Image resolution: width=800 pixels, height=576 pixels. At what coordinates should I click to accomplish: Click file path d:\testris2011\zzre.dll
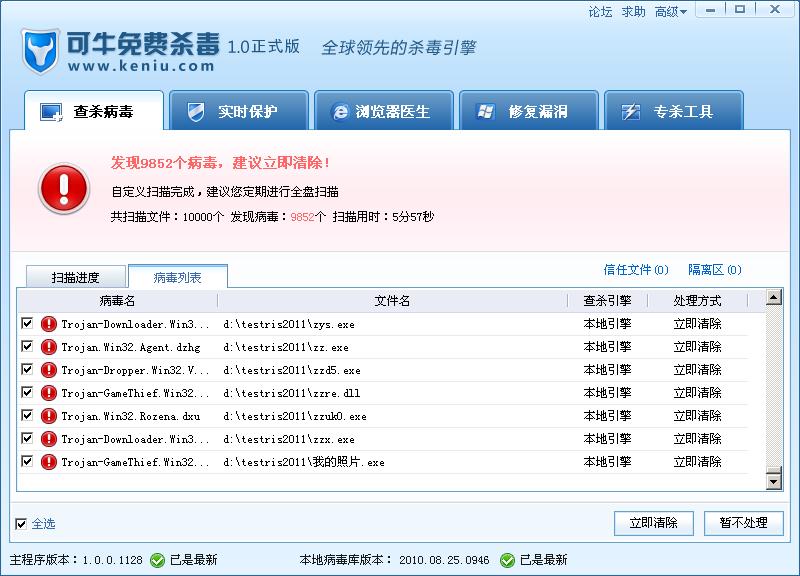click(x=291, y=393)
